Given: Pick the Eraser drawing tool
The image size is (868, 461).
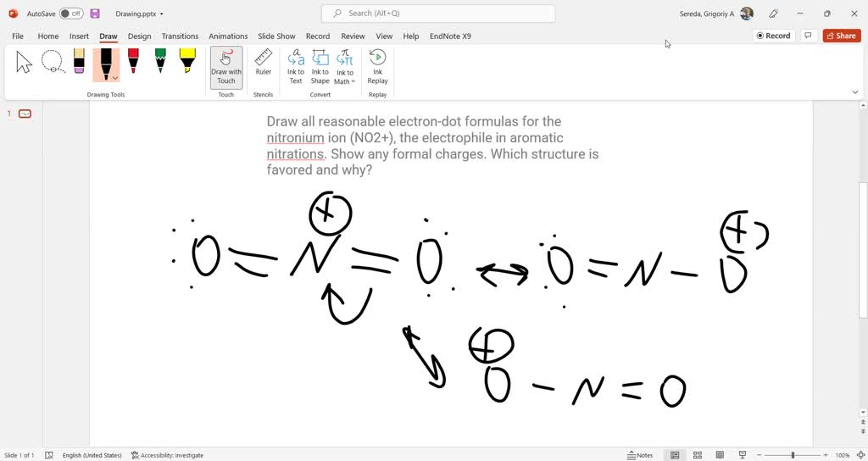Looking at the screenshot, I should point(79,62).
